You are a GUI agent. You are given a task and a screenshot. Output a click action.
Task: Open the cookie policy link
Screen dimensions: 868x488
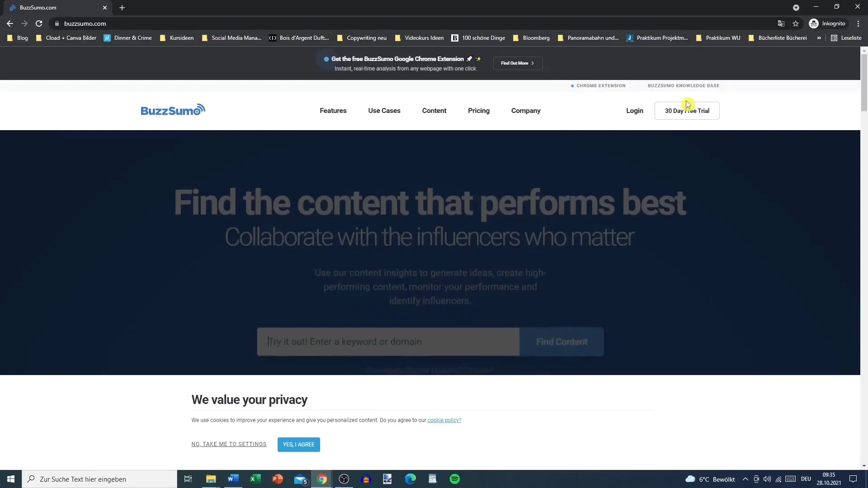click(x=444, y=420)
